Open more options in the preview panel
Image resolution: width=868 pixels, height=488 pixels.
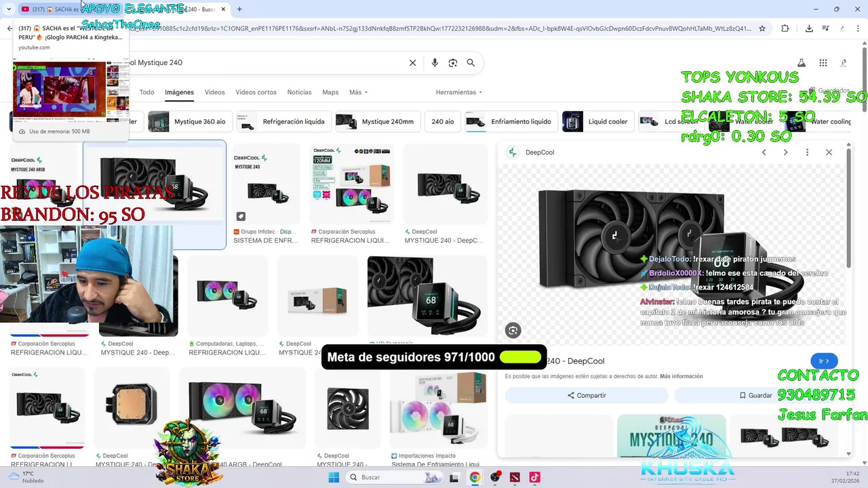[x=807, y=152]
